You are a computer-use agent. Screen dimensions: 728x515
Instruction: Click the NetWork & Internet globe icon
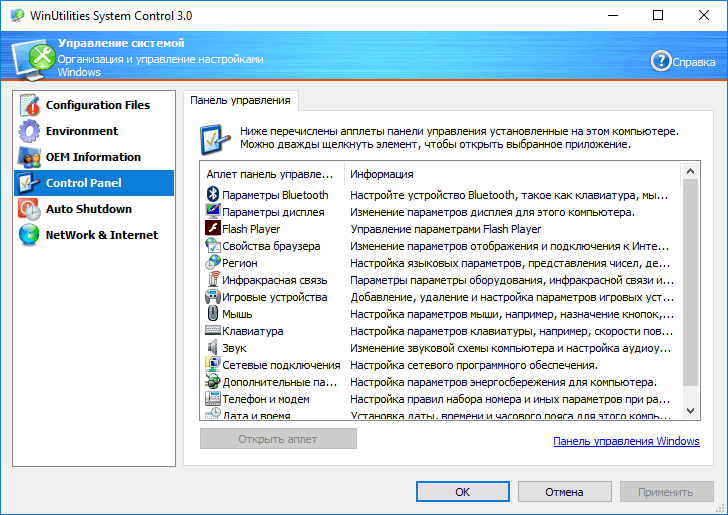point(29,235)
